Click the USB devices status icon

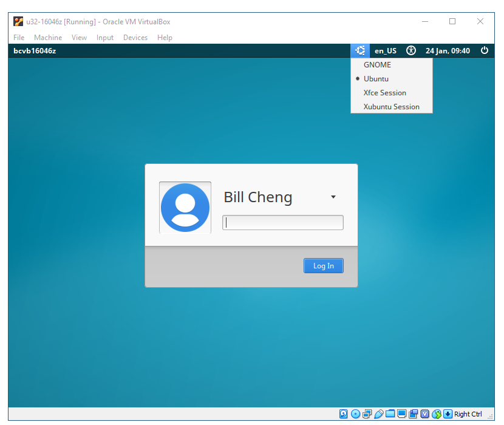[x=379, y=414]
